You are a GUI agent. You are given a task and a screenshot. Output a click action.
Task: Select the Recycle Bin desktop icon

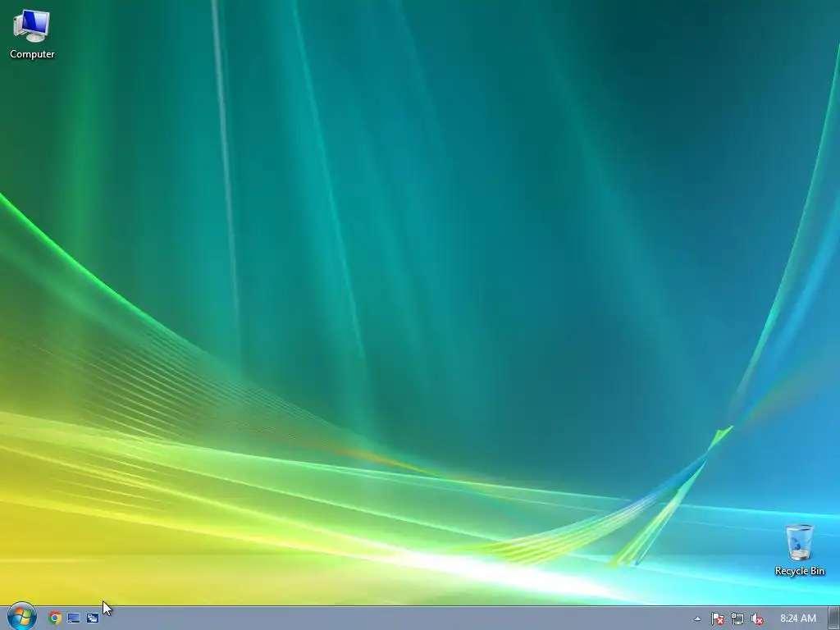tap(799, 550)
